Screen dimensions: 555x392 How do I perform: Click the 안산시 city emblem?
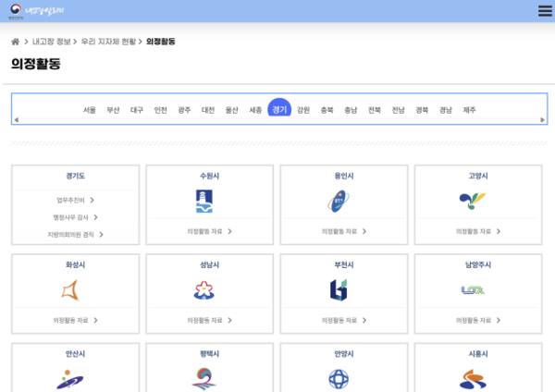point(70,379)
